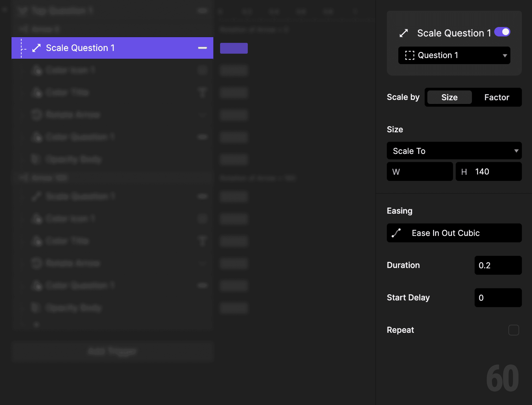Screen dimensions: 532x405
Task: Select the purple duration bar on the timeline
Action: click(x=234, y=48)
